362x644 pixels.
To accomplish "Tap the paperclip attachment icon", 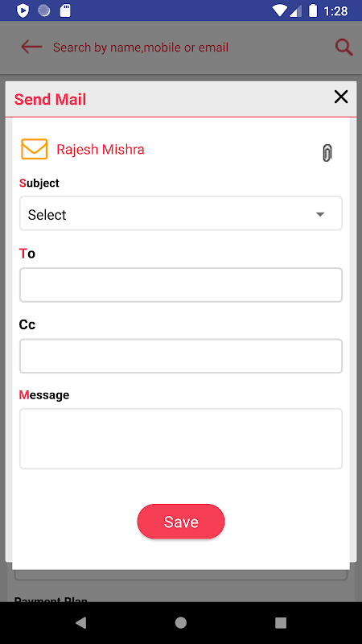I will 327,153.
